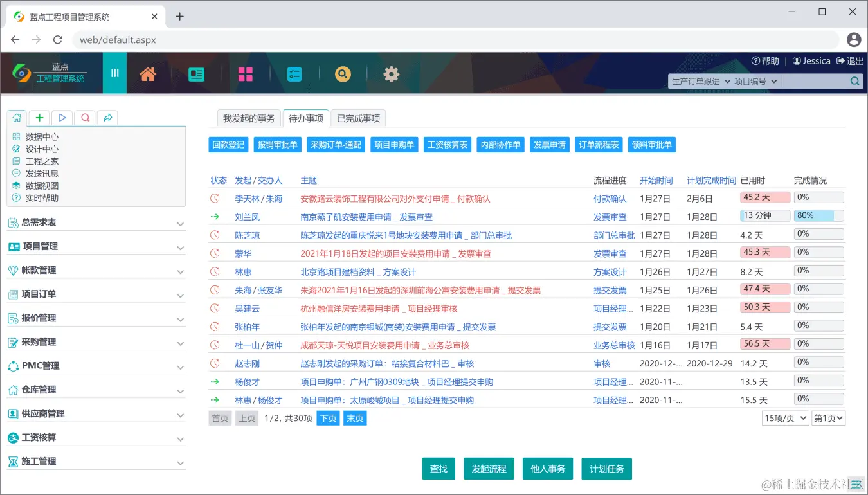
Task: Open the blue checklist icon
Action: 294,75
